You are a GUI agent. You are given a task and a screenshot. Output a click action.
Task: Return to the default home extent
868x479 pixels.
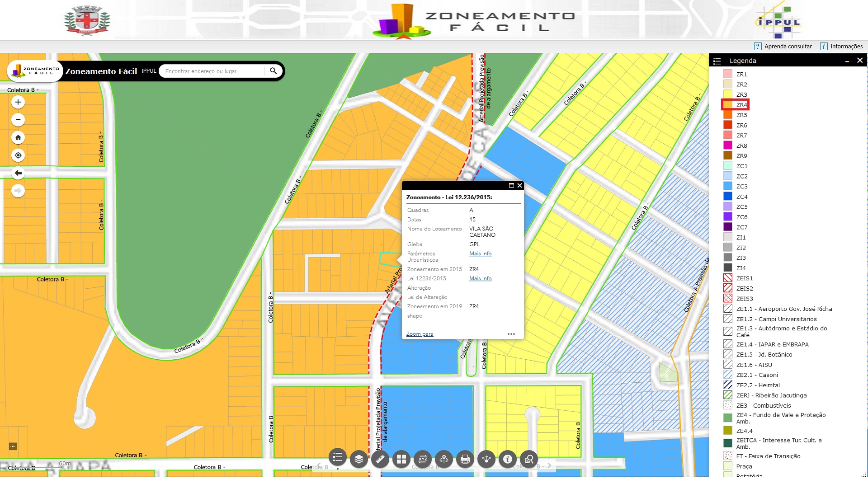click(x=18, y=137)
